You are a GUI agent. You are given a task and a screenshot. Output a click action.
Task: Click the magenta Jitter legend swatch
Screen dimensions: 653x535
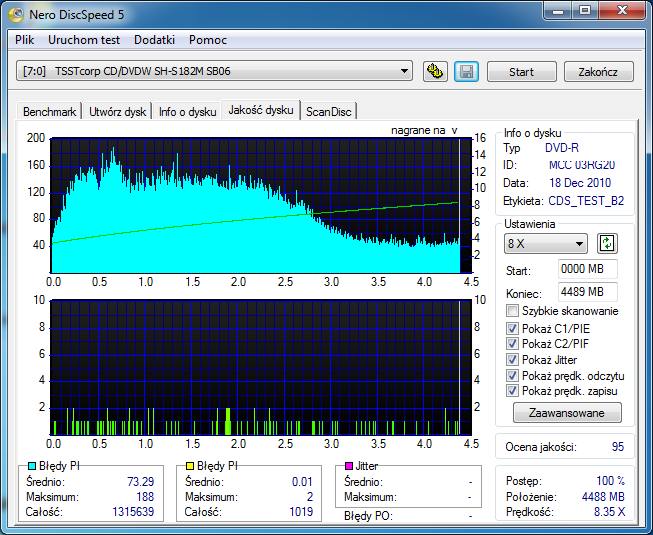click(349, 466)
